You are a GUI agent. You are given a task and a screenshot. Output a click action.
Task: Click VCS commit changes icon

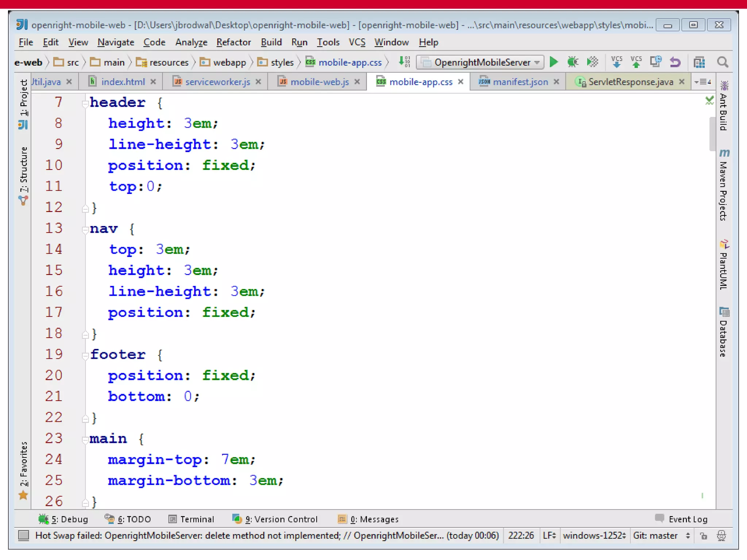(x=636, y=62)
